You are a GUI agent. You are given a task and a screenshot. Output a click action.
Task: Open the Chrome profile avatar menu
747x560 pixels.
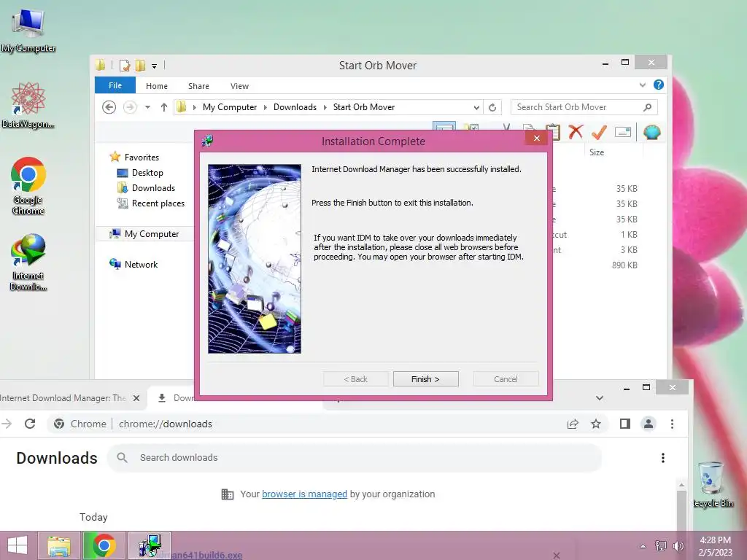pyautogui.click(x=649, y=424)
